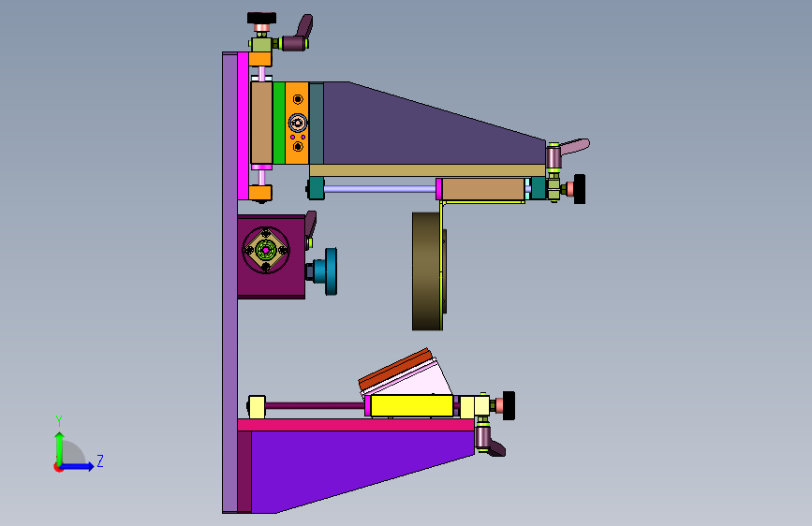
Task: Pick the tan vertical slider block
Action: point(261,123)
